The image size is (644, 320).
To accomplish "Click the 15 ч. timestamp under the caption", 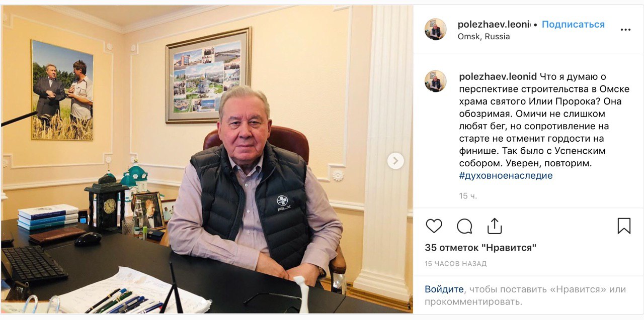I will tap(468, 196).
